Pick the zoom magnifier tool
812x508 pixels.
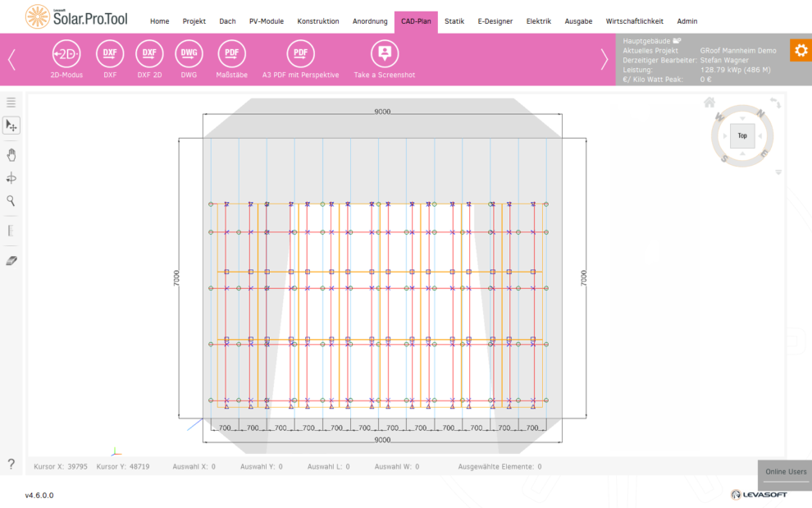point(11,200)
